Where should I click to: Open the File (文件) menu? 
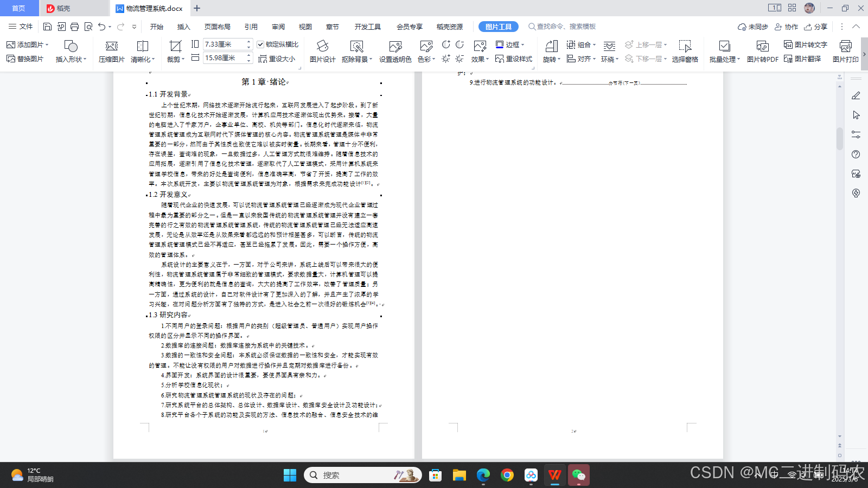click(21, 27)
